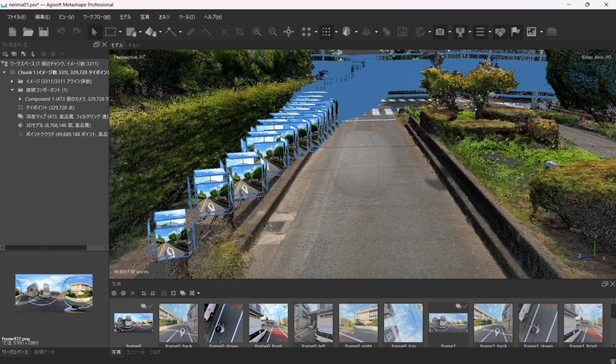Click the camera-on-tripod toolbar icon

point(460,32)
